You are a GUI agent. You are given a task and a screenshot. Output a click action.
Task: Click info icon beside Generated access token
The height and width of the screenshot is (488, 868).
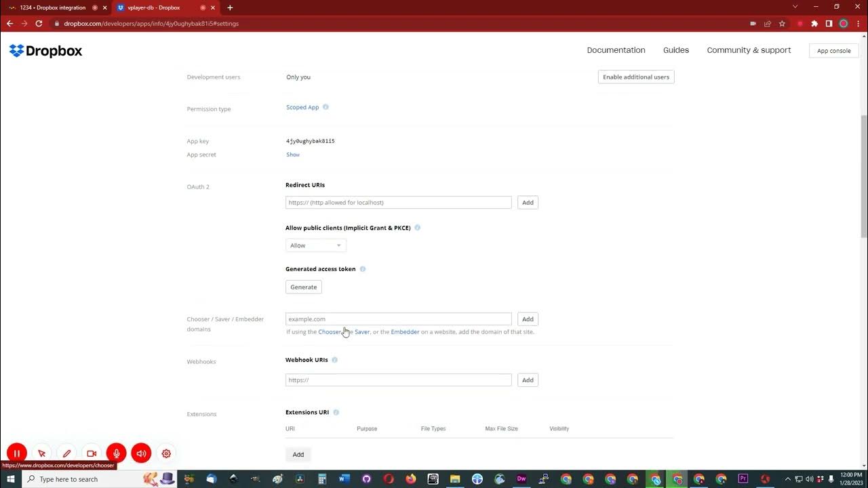pyautogui.click(x=362, y=269)
